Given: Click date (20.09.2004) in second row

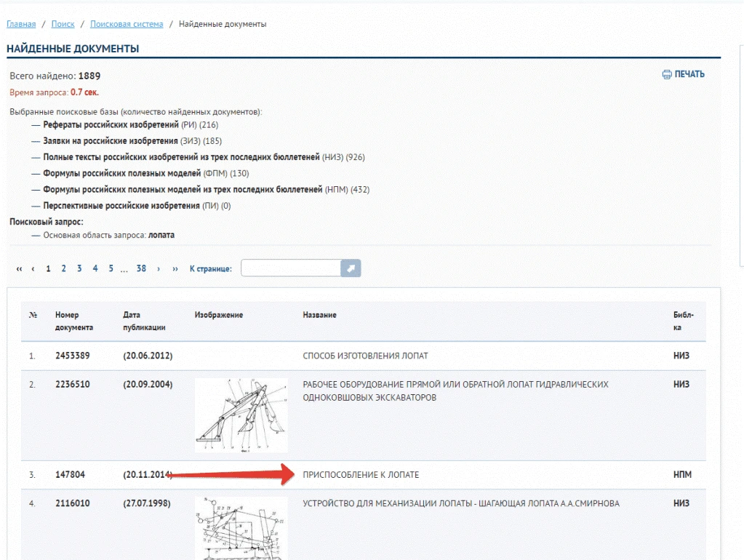Looking at the screenshot, I should (148, 385).
